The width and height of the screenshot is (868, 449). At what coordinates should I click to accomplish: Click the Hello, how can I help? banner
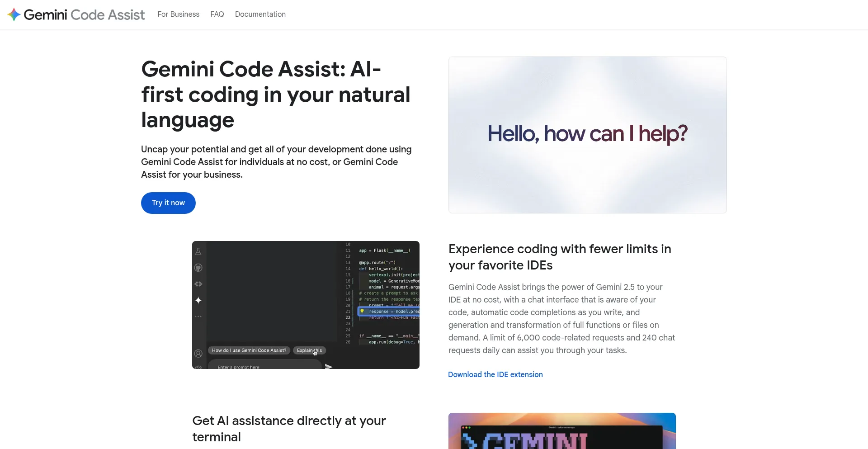coord(587,135)
